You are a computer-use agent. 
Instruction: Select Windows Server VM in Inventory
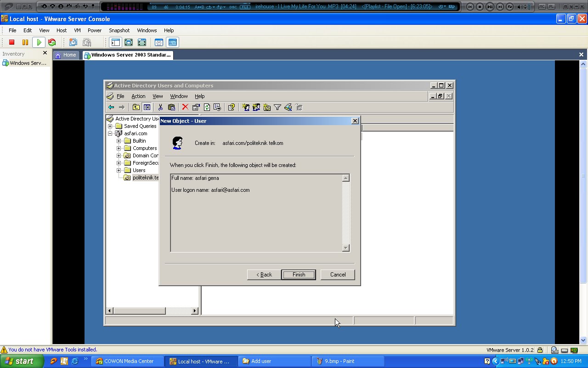[x=24, y=63]
